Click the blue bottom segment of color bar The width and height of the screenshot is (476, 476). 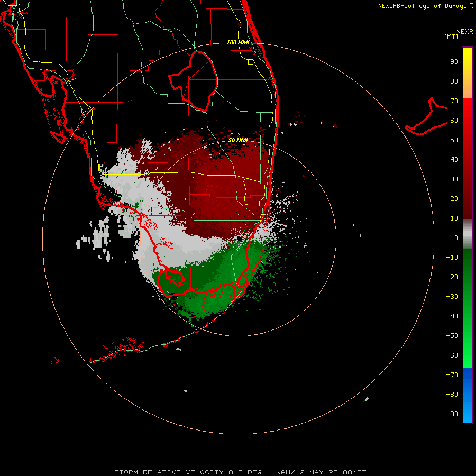(x=467, y=396)
